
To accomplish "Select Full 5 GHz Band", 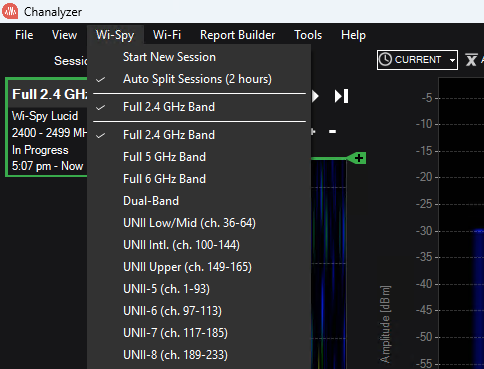I will coord(199,157).
